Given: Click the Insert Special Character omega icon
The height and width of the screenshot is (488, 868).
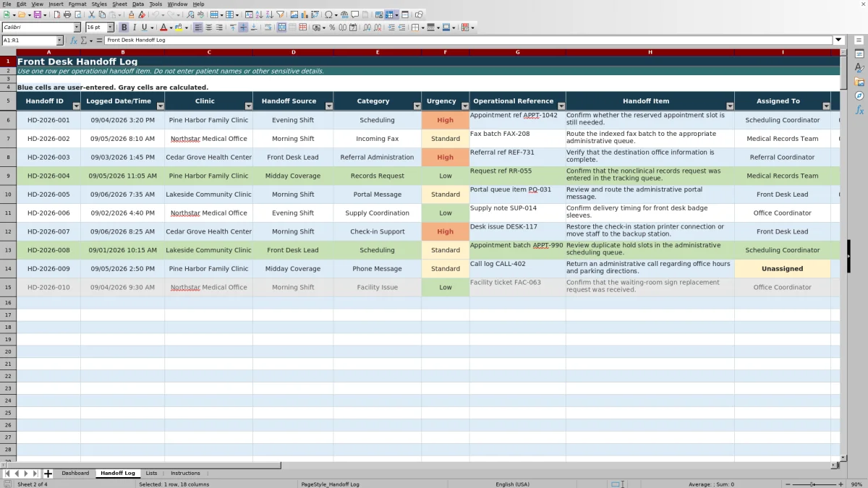Looking at the screenshot, I should pos(329,14).
